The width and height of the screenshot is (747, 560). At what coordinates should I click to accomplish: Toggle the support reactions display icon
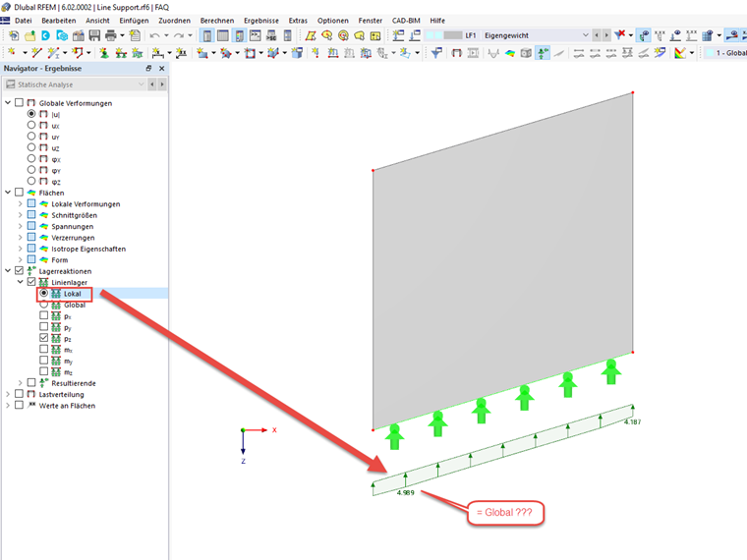pyautogui.click(x=543, y=53)
